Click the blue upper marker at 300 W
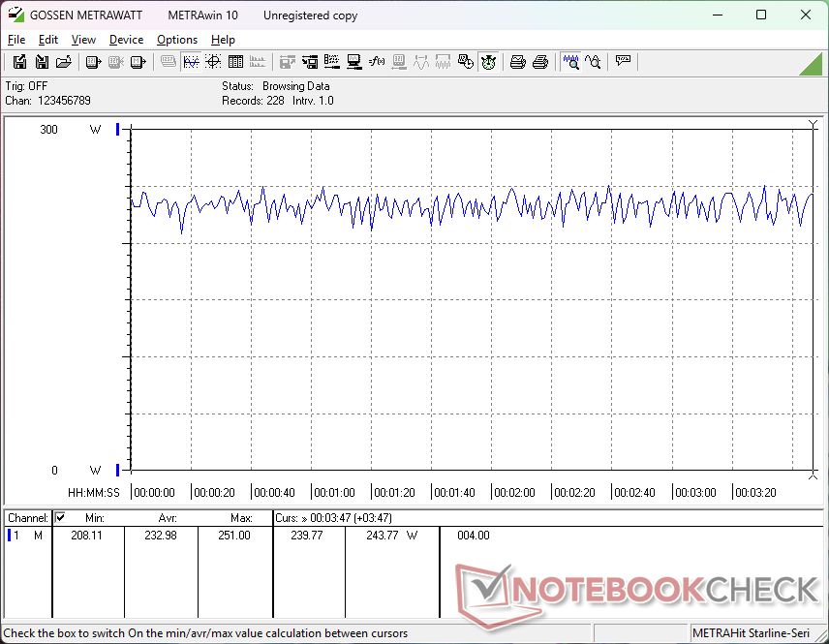Viewport: 829px width, 644px height. pyautogui.click(x=118, y=130)
